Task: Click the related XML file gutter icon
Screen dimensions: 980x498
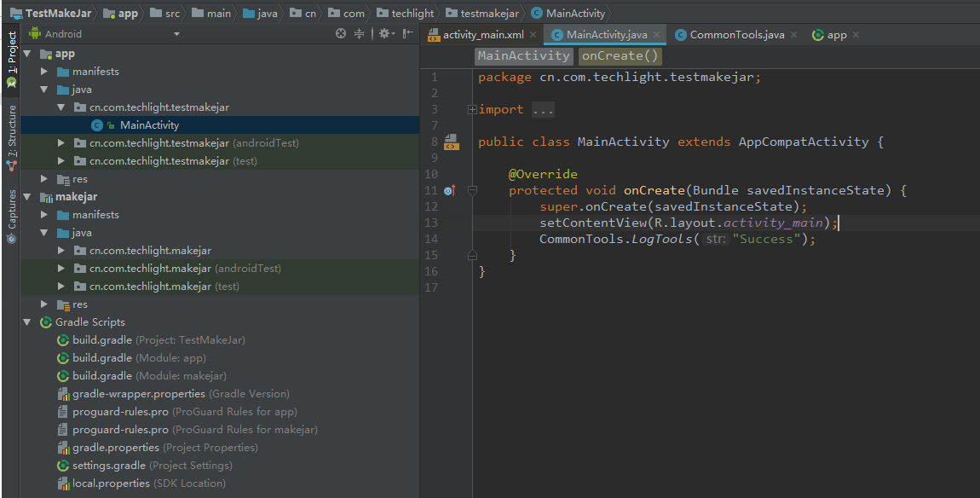Action: point(452,142)
